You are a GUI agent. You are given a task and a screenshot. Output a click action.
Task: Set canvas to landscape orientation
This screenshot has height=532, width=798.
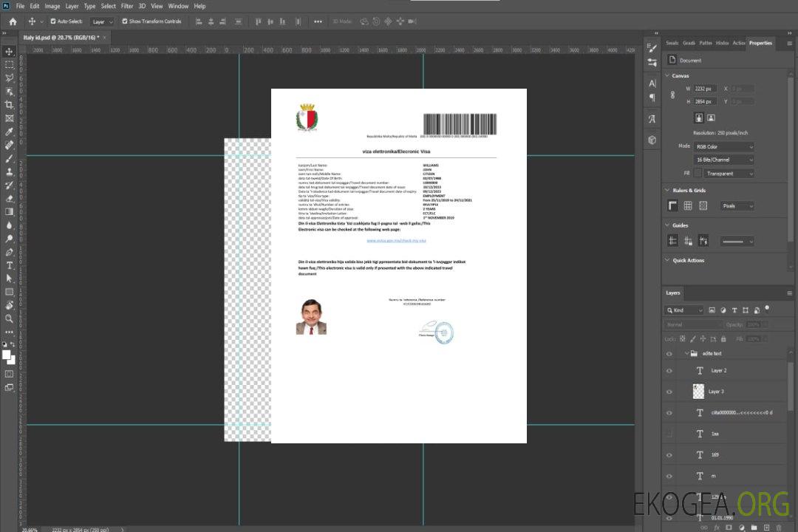[x=711, y=118]
